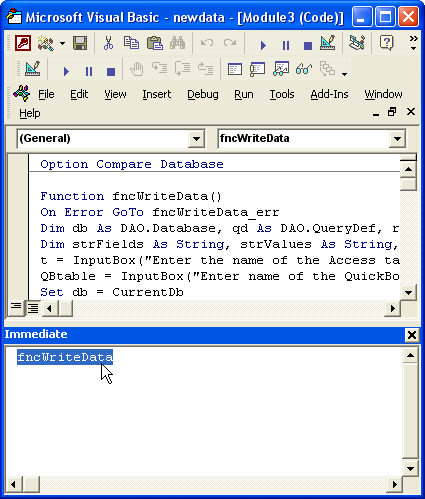The width and height of the screenshot is (425, 499).
Task: Click the Cut scissors icon
Action: click(108, 43)
